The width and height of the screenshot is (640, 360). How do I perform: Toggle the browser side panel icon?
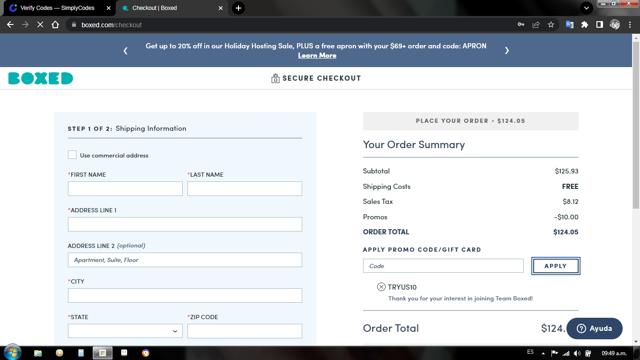click(x=599, y=25)
